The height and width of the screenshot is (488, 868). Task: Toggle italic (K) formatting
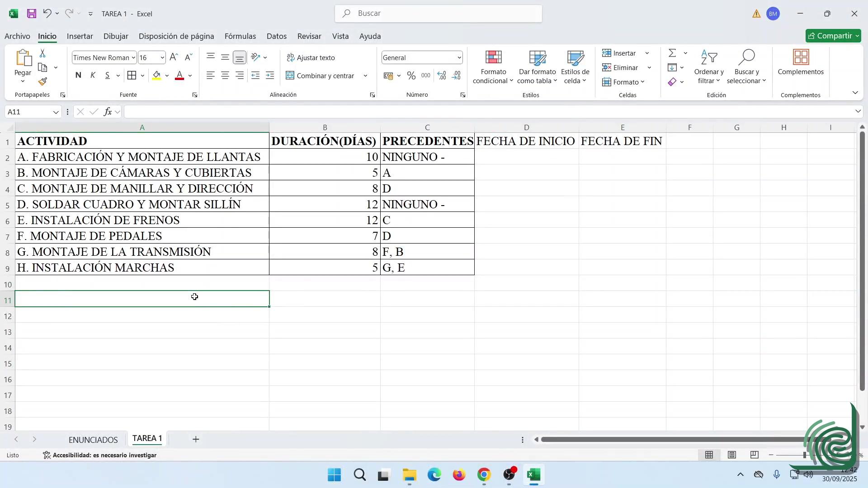click(93, 75)
